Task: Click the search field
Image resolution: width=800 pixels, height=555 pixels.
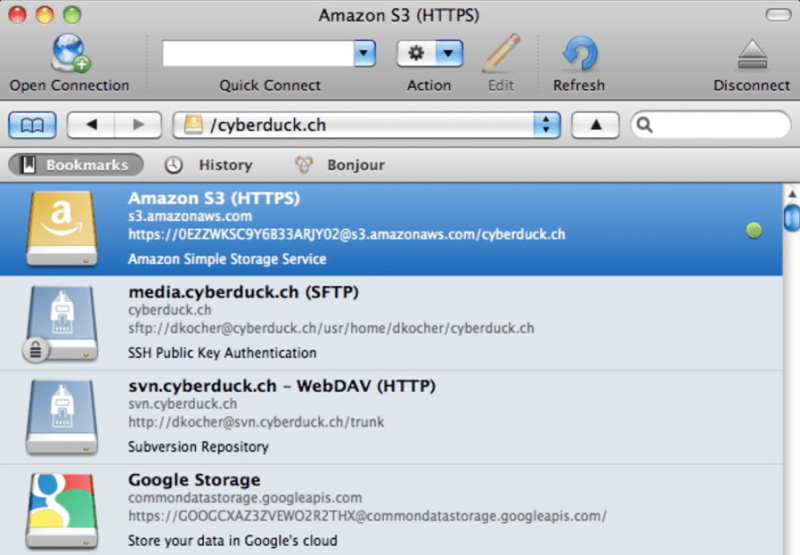Action: coord(711,125)
